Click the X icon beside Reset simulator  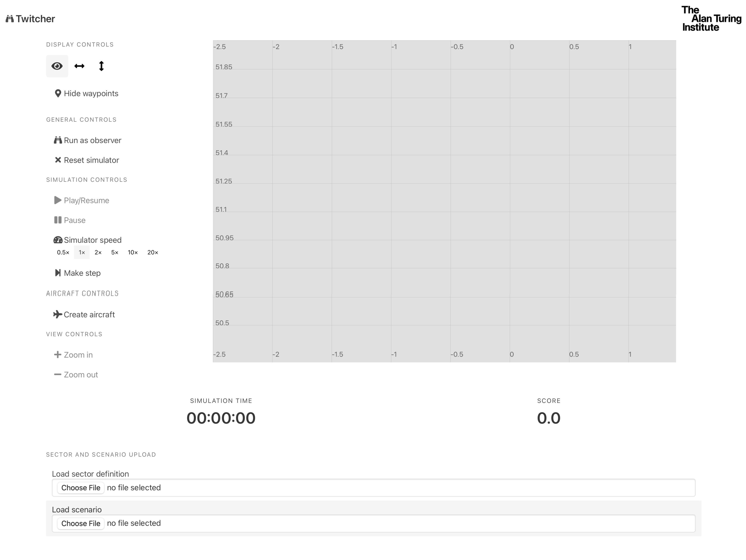coord(58,160)
